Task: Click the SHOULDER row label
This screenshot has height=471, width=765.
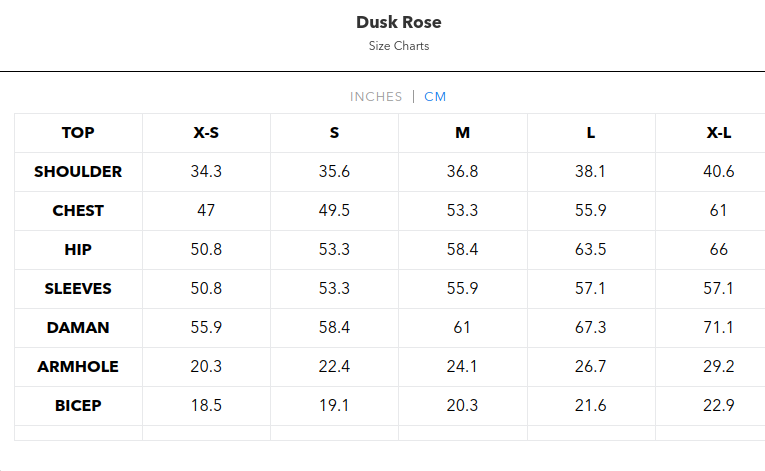Action: (x=78, y=172)
